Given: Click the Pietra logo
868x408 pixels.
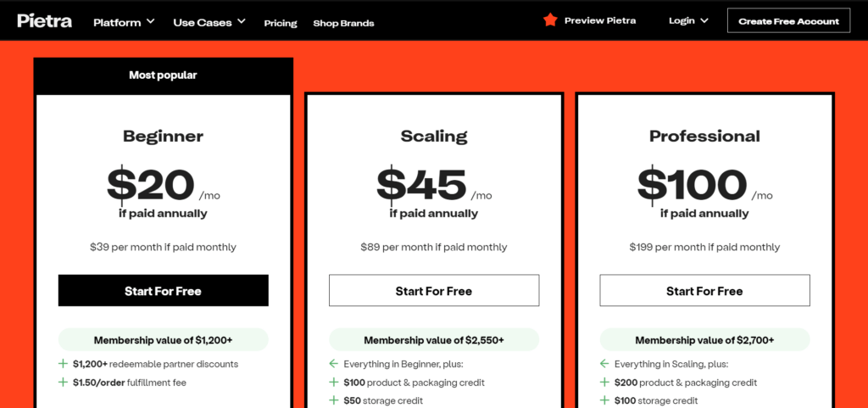Looking at the screenshot, I should (x=44, y=20).
